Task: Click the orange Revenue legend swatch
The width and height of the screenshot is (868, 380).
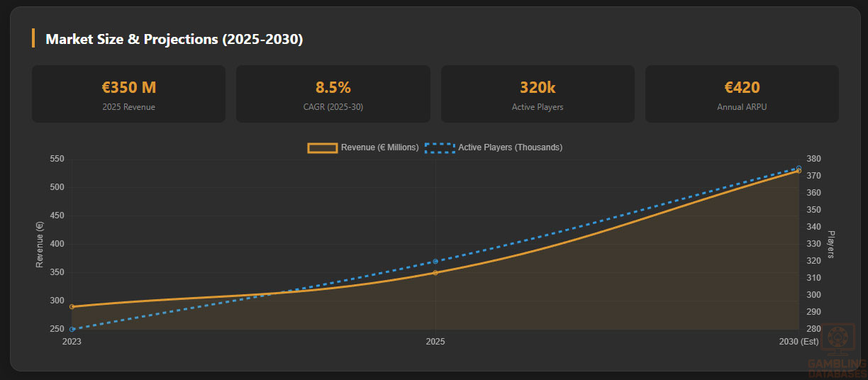Action: (x=322, y=147)
